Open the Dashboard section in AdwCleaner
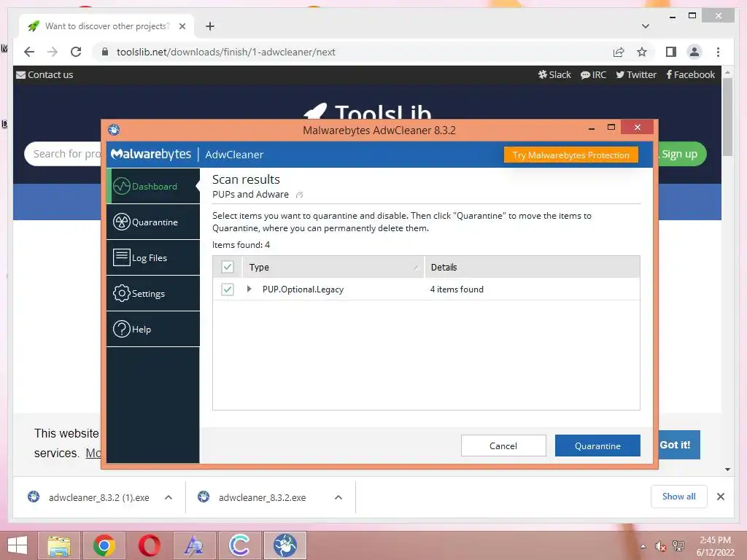 153,186
